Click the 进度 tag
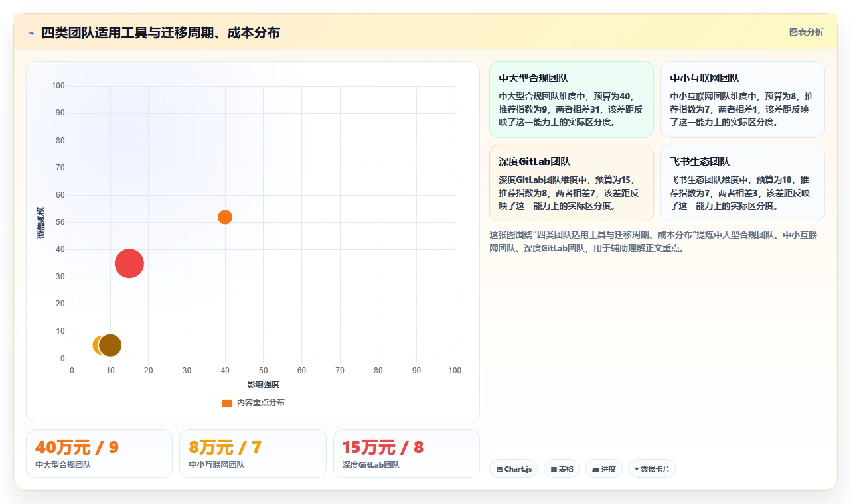Image resolution: width=851 pixels, height=504 pixels. coord(604,469)
